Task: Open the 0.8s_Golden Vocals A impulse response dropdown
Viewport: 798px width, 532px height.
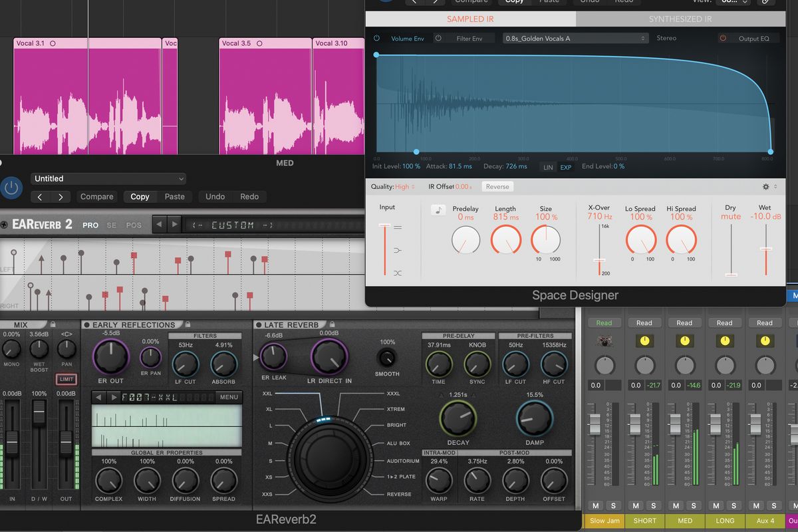Action: tap(575, 38)
